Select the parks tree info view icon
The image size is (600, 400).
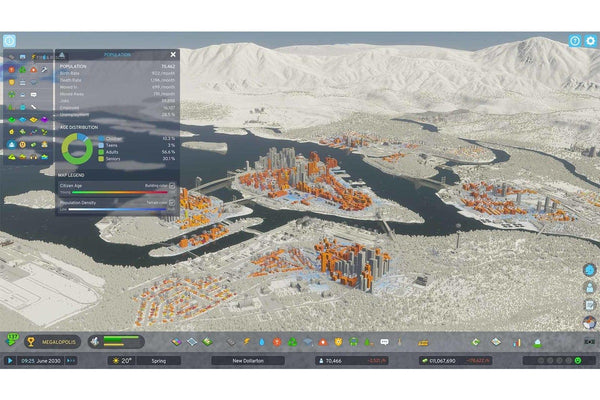coord(11,107)
